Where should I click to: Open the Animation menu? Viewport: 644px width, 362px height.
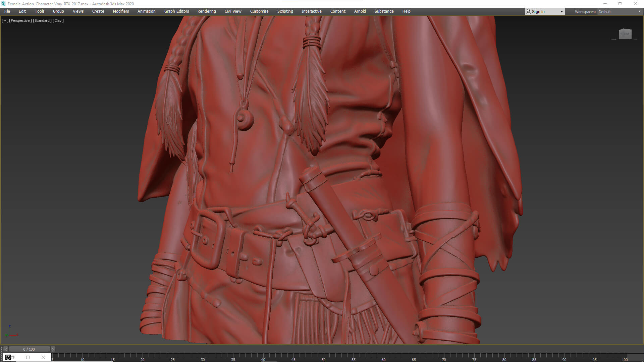(147, 11)
